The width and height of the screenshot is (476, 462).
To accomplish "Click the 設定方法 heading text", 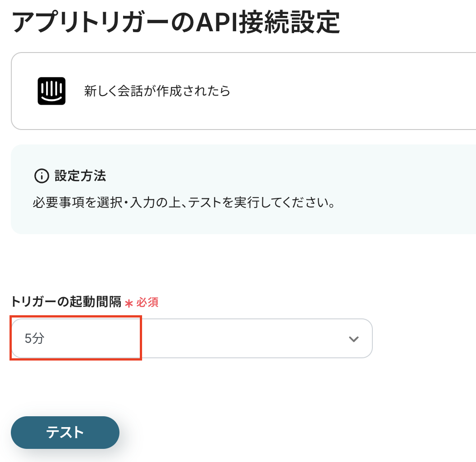I will point(80,176).
